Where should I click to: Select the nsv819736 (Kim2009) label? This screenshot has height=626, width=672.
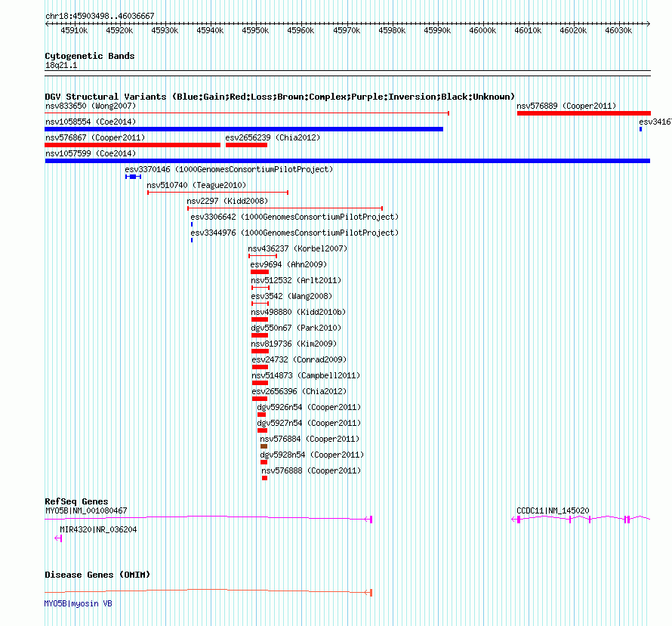(x=294, y=344)
